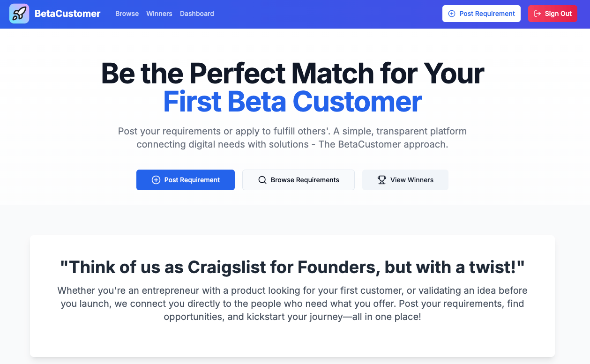Image resolution: width=590 pixels, height=364 pixels.
Task: Select the View Winners button
Action: pos(405,180)
